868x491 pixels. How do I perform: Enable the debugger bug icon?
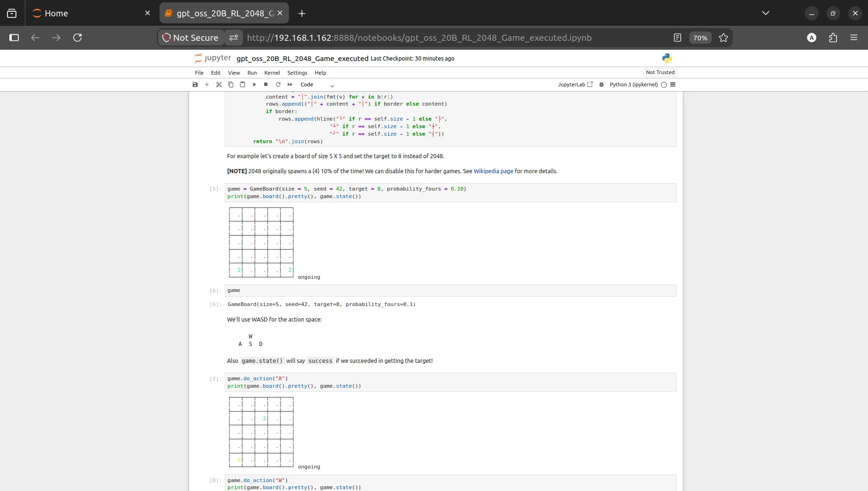(602, 84)
